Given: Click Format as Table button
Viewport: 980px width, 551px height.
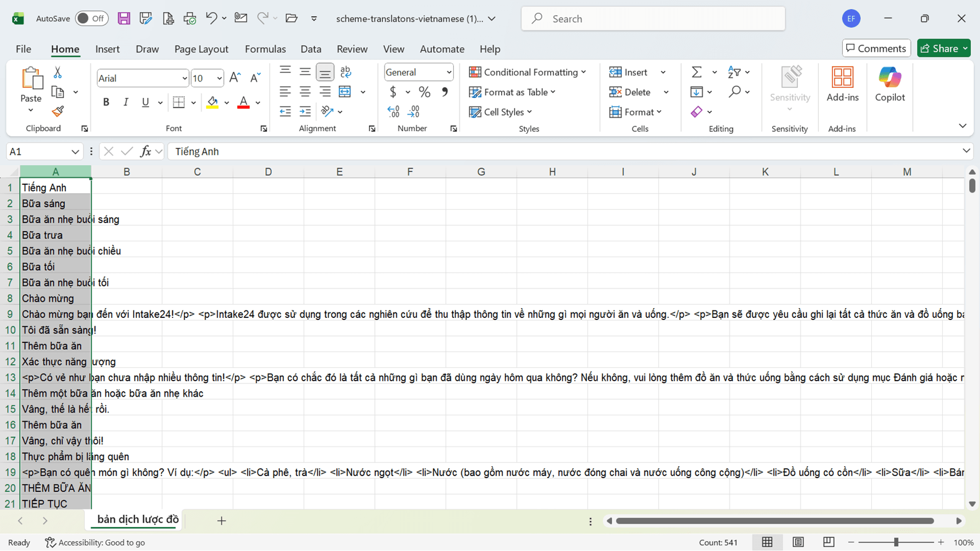Looking at the screenshot, I should tap(512, 92).
